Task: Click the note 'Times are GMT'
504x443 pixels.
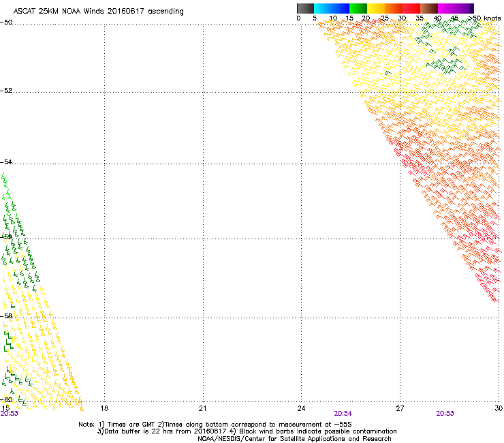Action: 131,425
